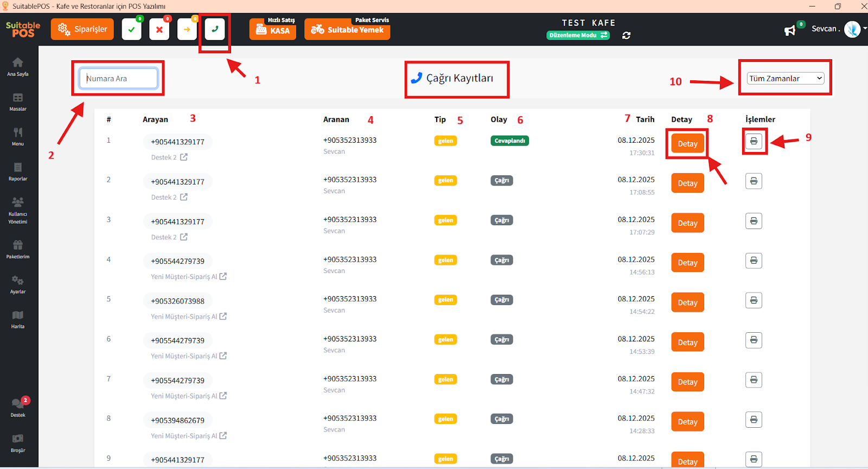Open Paket Servis Suitable Yemek button
Screen dimensions: 868x469
point(347,29)
